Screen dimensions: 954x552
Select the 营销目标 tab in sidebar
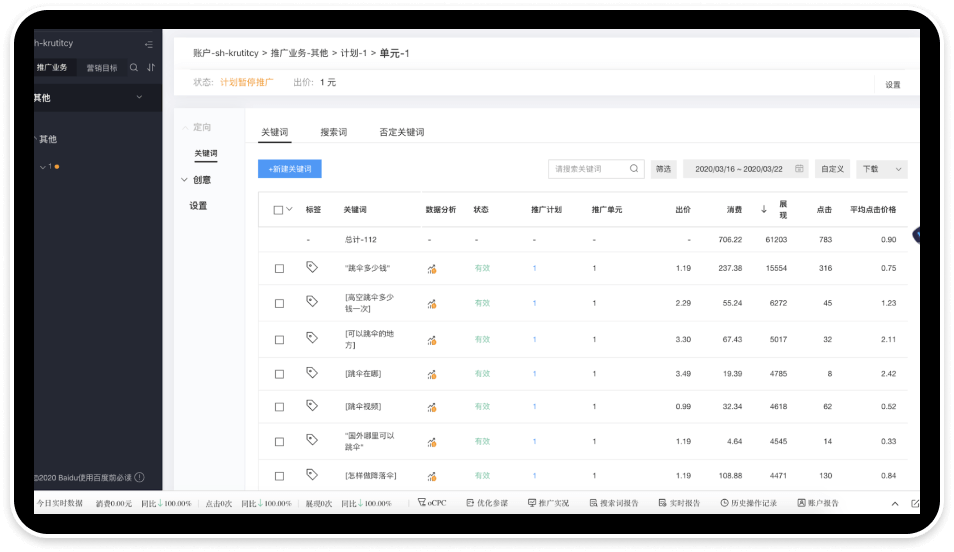point(102,68)
